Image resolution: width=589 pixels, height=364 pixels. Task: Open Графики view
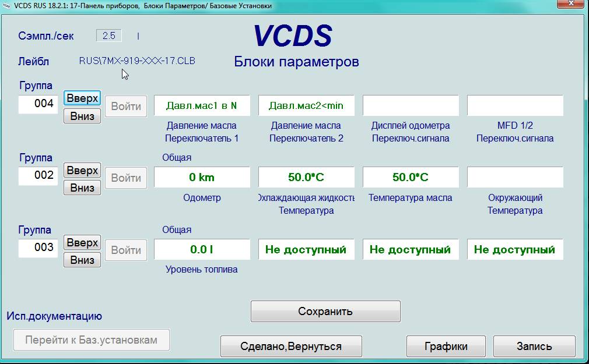446,346
